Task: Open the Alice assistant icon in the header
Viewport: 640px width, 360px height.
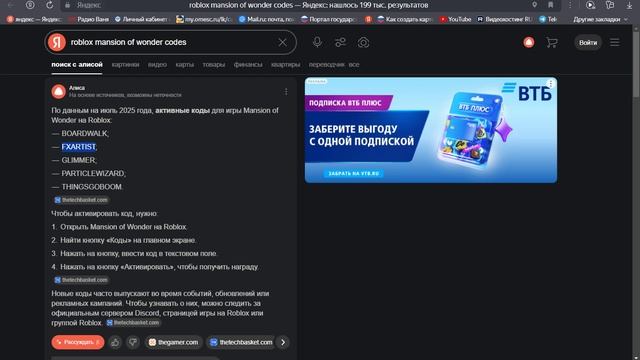Action: 529,42
